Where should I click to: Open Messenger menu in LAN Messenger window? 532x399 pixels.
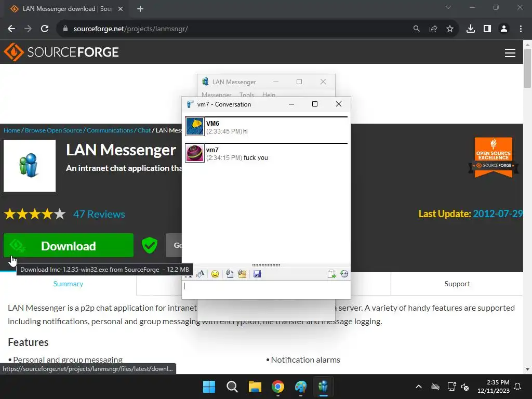(x=217, y=95)
